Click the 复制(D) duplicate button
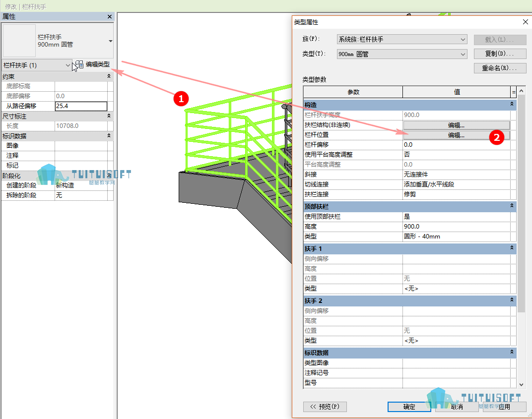Screen dimensions: 532x419 click(x=500, y=54)
